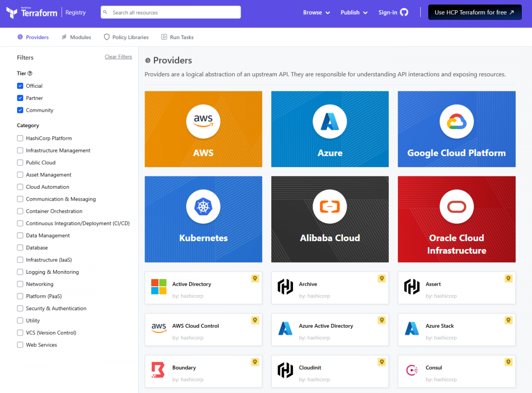Check the Networking category filter
Screen dimensions: 532x393
20,284
